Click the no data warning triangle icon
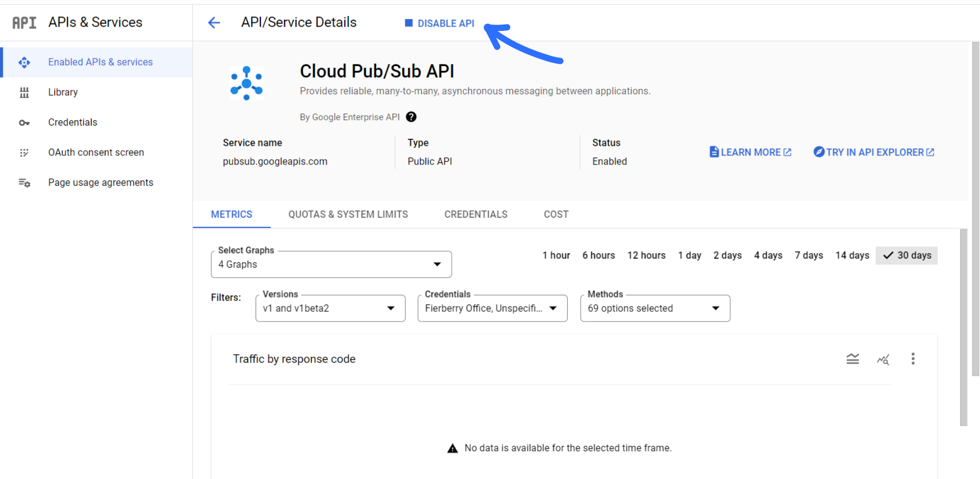 [453, 448]
